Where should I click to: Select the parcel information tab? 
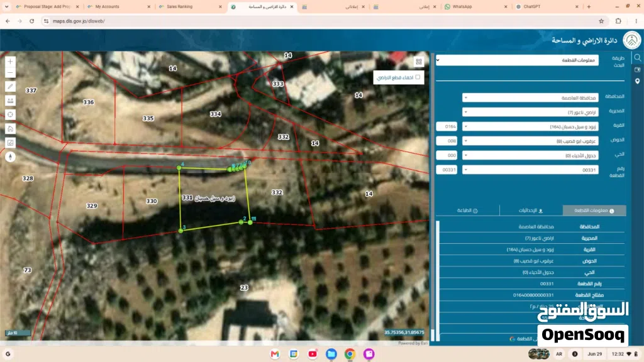click(594, 210)
